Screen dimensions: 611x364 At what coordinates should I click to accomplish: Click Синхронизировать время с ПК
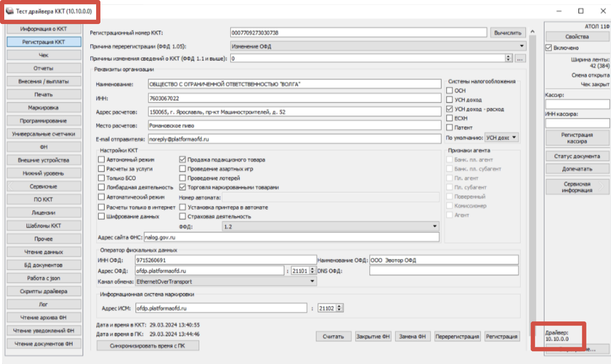[147, 345]
